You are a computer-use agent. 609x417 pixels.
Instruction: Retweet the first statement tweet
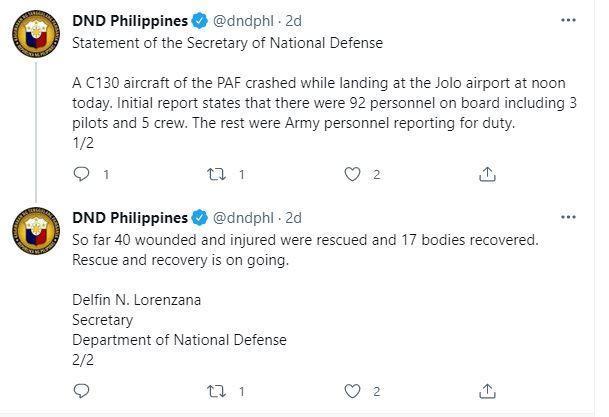[216, 174]
